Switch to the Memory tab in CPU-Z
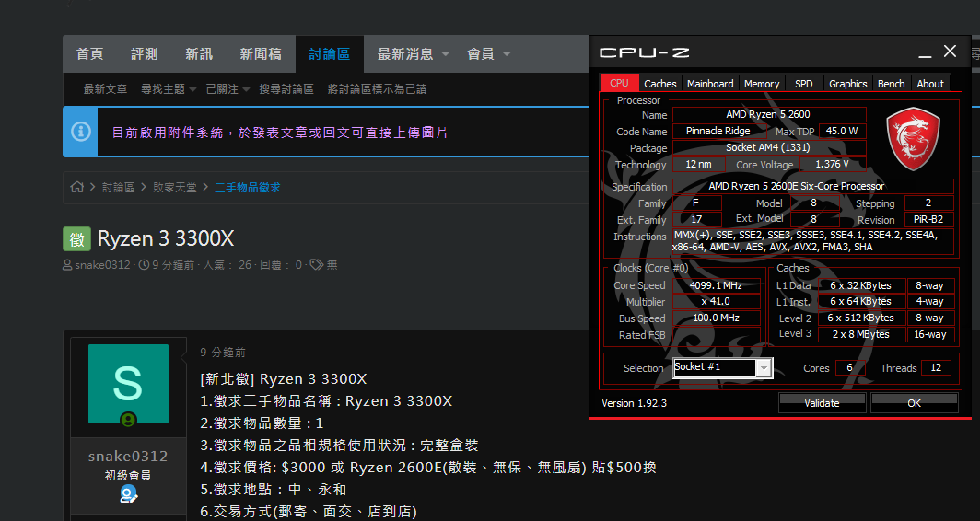980x521 pixels. [761, 84]
